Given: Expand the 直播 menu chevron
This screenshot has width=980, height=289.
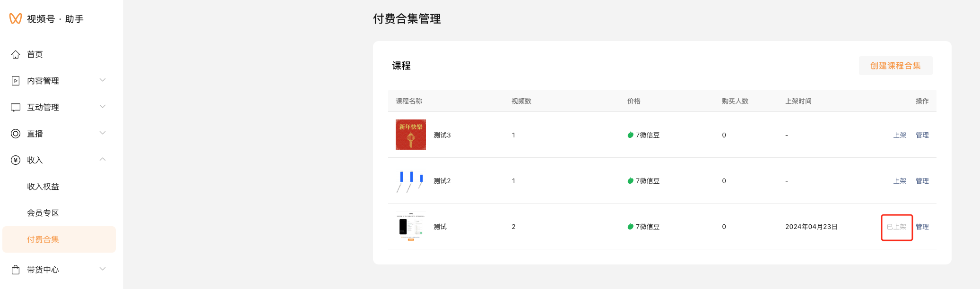Looking at the screenshot, I should [x=103, y=133].
